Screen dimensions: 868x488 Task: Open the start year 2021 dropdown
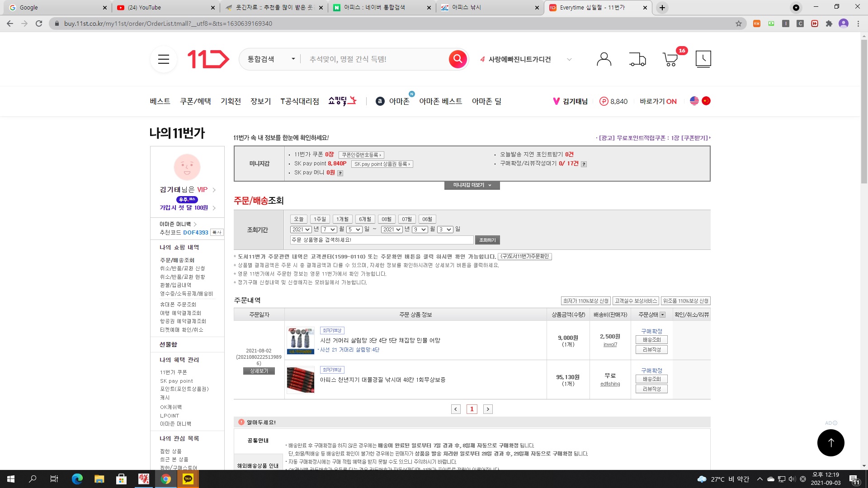tap(301, 230)
